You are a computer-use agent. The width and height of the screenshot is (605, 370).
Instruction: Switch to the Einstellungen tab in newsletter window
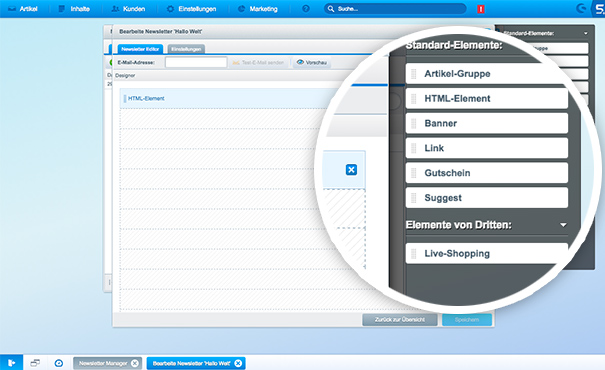point(186,49)
